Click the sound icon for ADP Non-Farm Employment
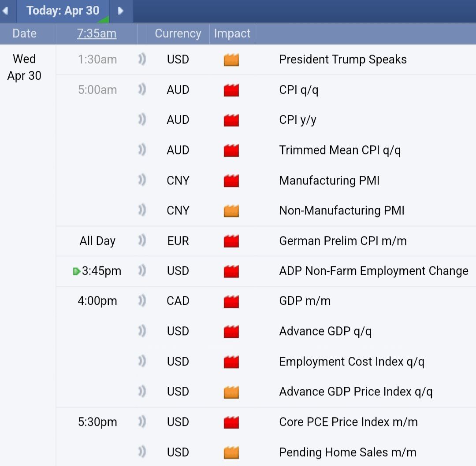 (x=142, y=270)
